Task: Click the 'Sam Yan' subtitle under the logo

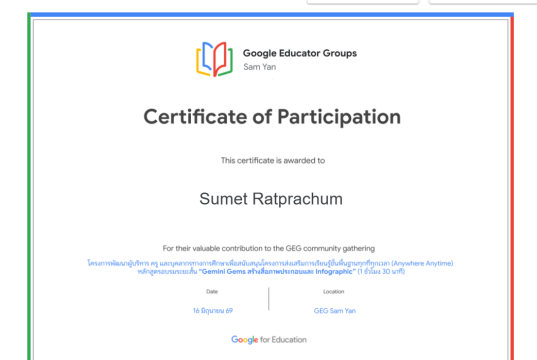Action: coord(260,67)
